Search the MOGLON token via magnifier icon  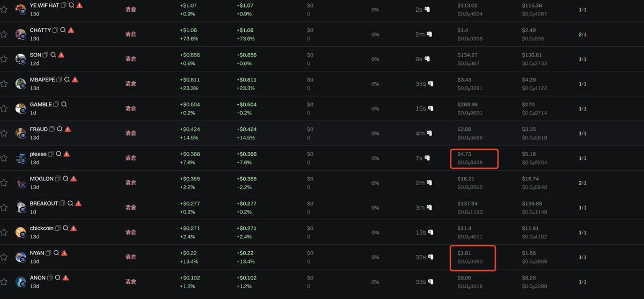coord(65,179)
